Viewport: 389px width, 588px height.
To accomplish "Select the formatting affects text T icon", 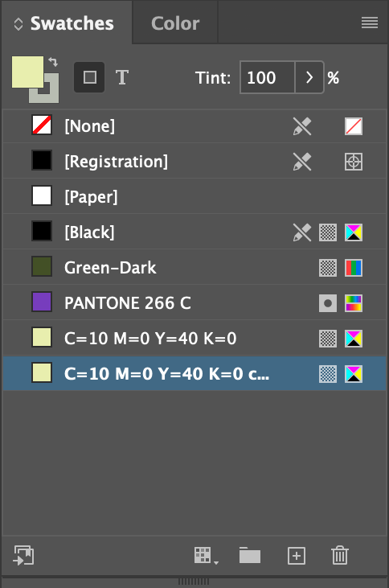I will coord(122,78).
